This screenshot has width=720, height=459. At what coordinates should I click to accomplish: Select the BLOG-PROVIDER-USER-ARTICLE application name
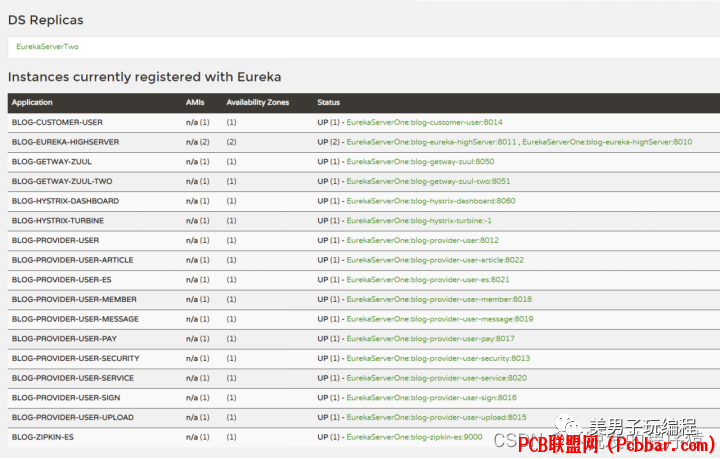[73, 260]
